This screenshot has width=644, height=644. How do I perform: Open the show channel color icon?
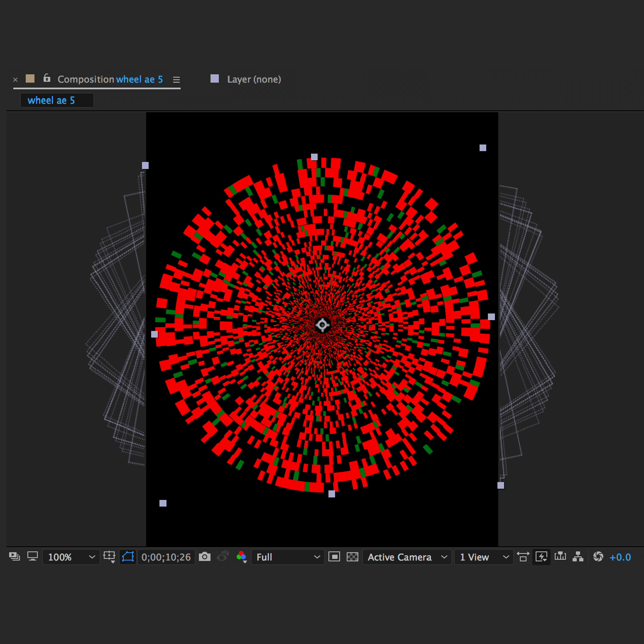241,557
